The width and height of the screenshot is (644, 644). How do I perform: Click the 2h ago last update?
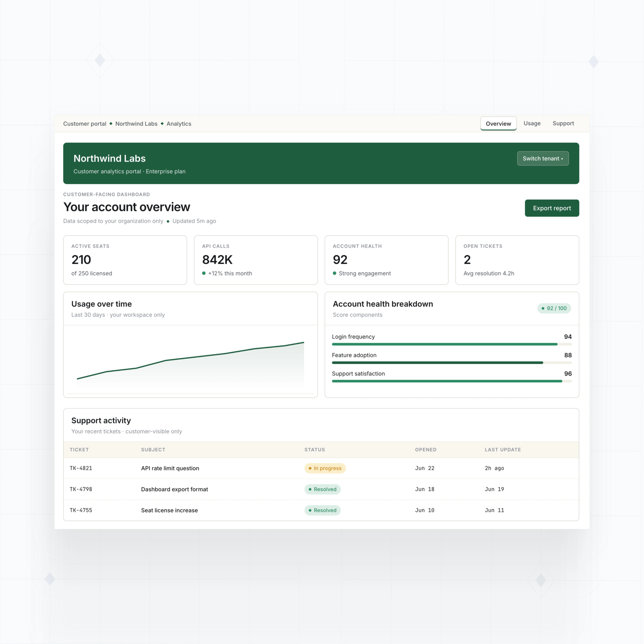click(494, 468)
